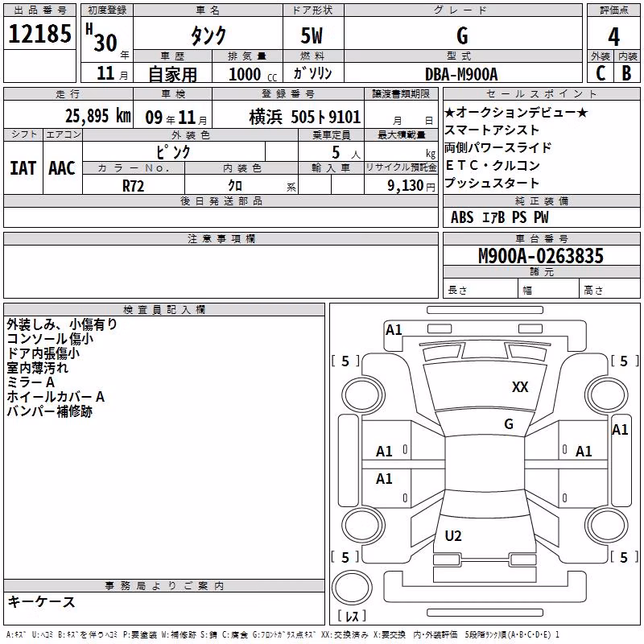Click mileage value 25,895 km
Image resolution: width=644 pixels, height=644 pixels.
(x=98, y=116)
